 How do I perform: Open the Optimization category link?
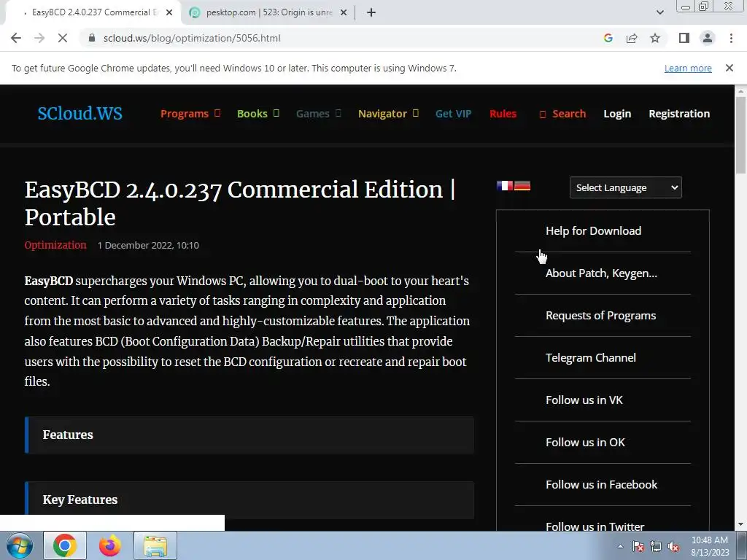coord(55,245)
